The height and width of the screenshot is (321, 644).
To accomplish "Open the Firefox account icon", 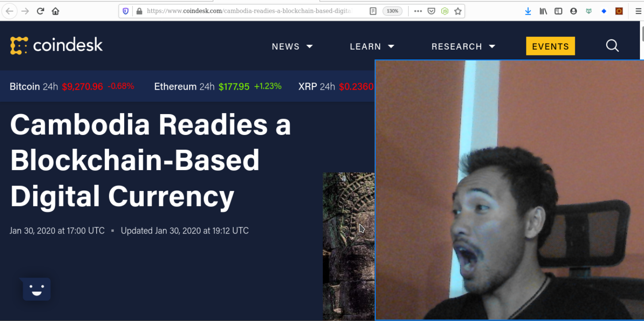I will coord(573,11).
